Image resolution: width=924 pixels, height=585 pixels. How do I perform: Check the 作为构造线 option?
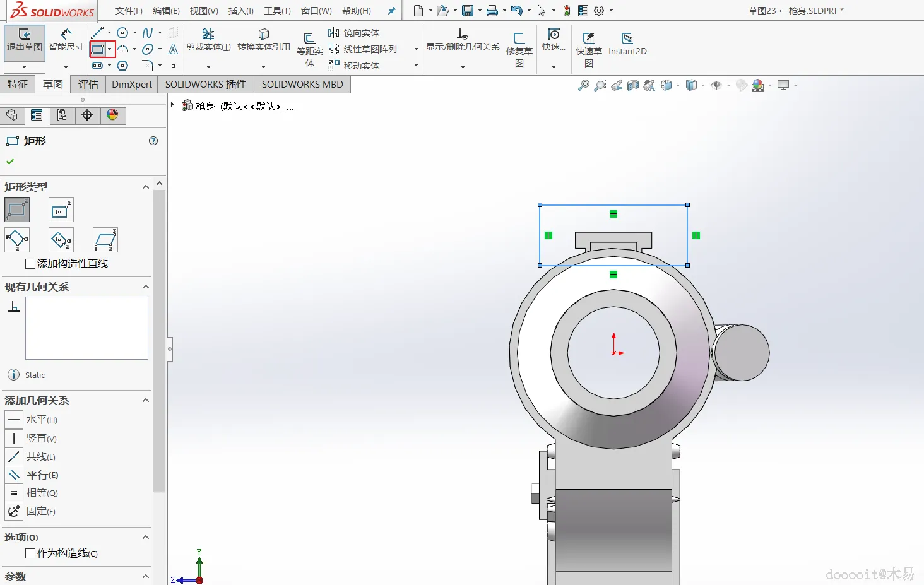pos(30,553)
